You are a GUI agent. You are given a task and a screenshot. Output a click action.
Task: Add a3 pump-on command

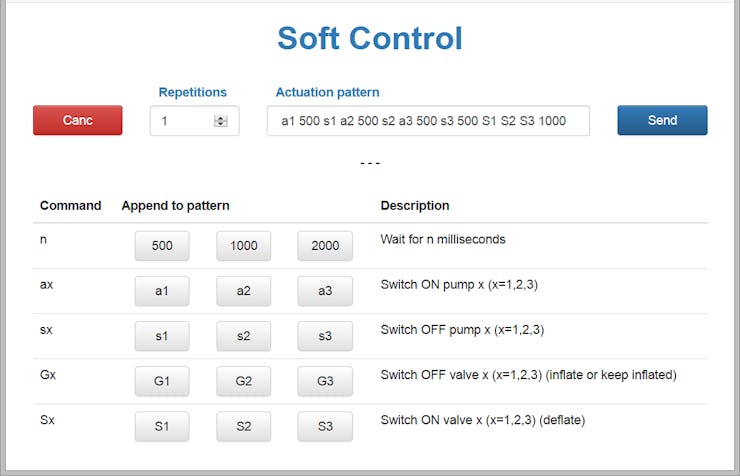[325, 291]
